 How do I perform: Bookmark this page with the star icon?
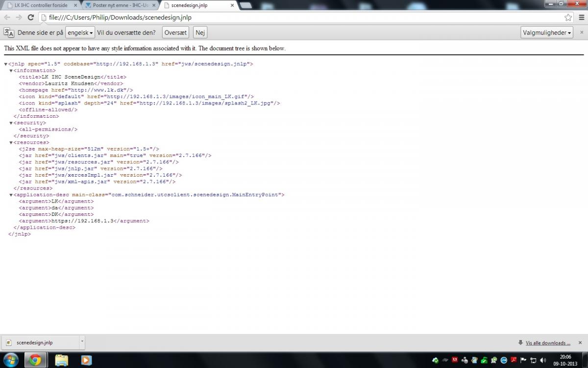[x=568, y=17]
